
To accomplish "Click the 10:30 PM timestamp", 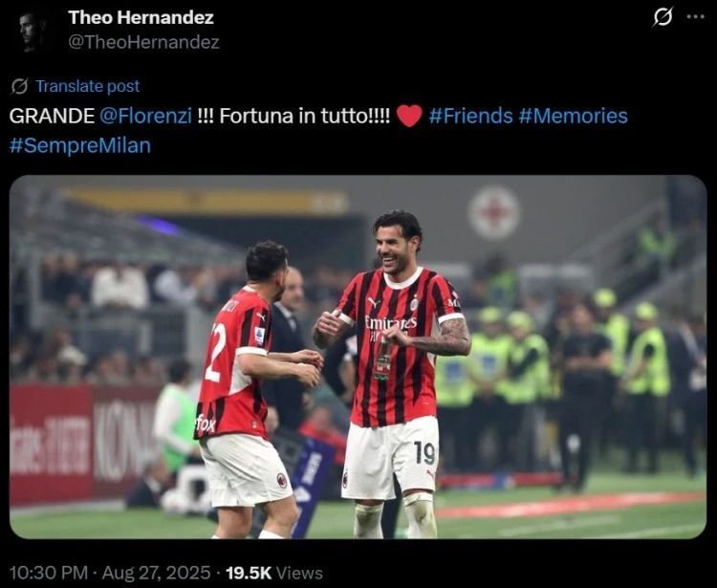I will pyautogui.click(x=49, y=573).
